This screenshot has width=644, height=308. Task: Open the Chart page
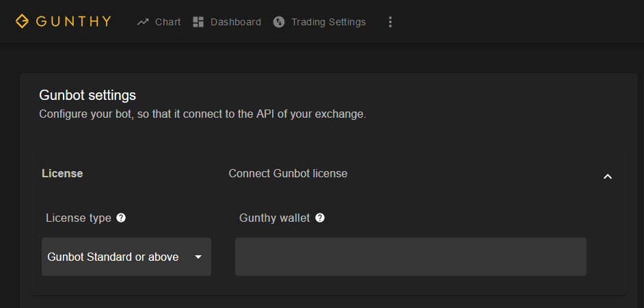pos(159,22)
